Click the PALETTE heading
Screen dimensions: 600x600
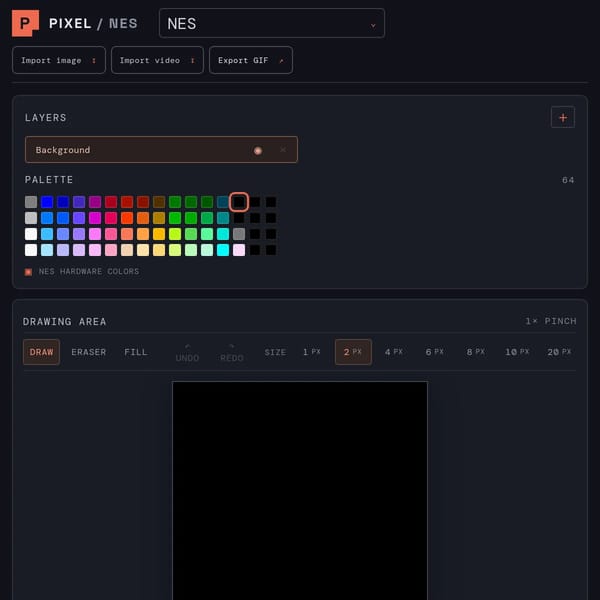click(x=49, y=180)
